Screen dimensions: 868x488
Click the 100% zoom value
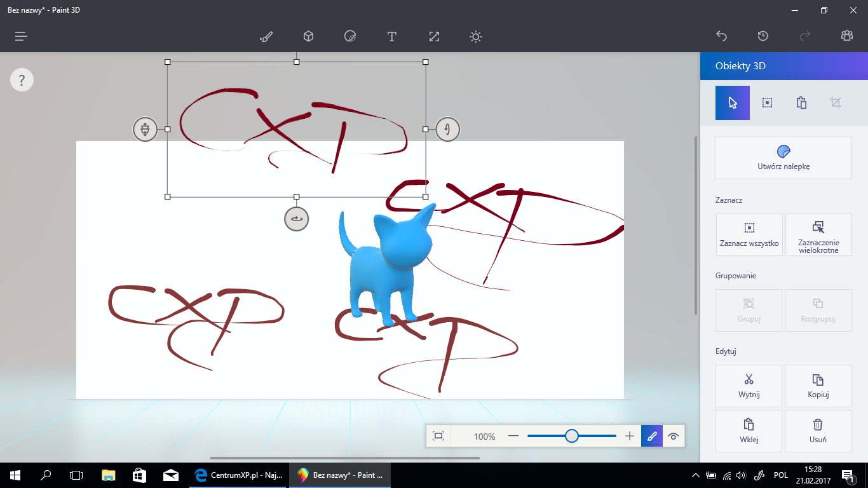[484, 437]
